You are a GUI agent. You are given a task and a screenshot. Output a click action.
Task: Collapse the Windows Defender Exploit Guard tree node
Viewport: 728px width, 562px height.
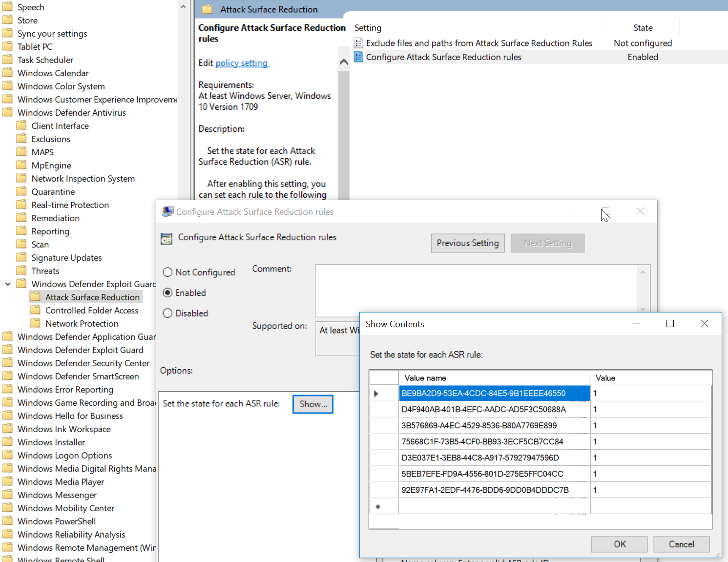point(8,284)
